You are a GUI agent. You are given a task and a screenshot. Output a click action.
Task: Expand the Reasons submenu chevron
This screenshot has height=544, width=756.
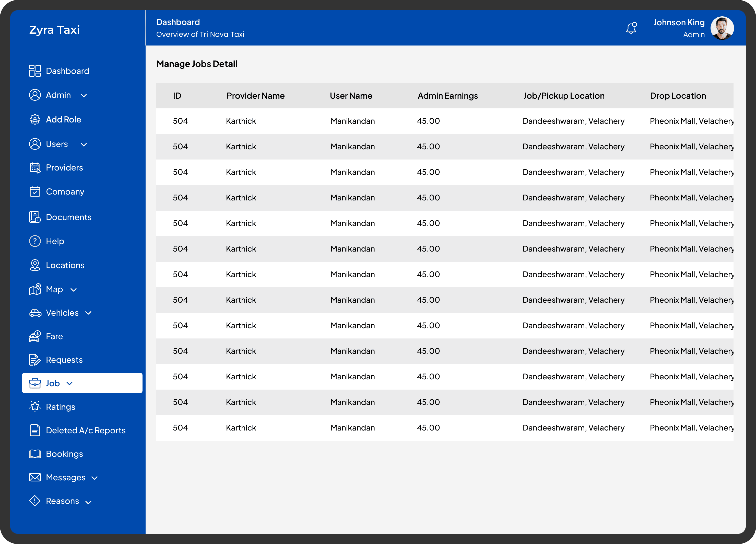coord(88,502)
